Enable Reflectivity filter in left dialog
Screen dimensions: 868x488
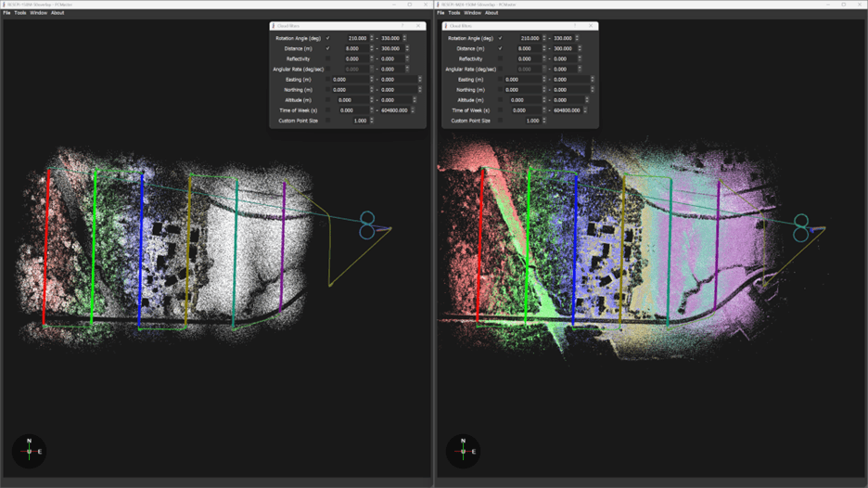point(327,58)
